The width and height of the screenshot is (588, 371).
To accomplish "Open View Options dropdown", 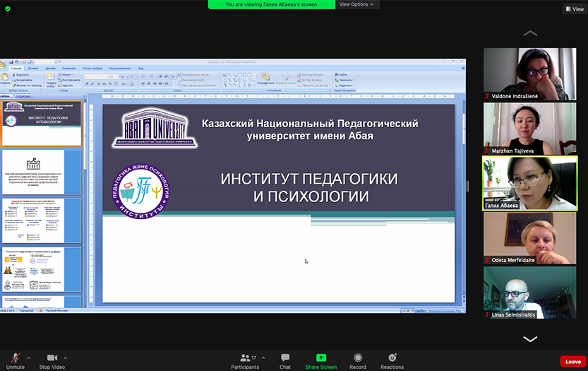I will click(356, 4).
